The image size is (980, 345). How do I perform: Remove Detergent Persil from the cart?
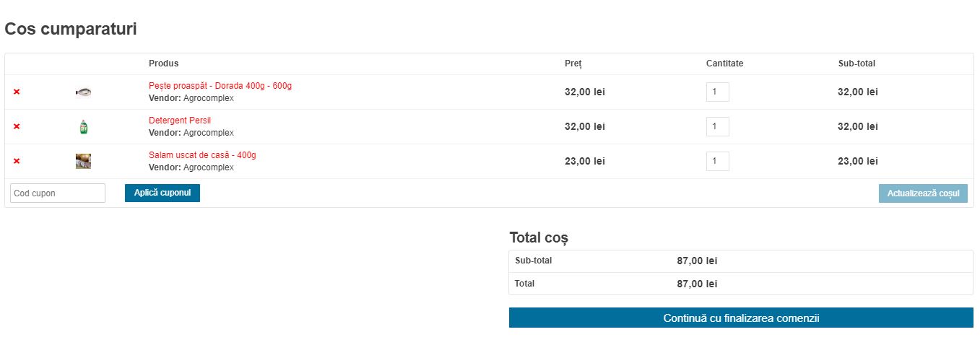tap(17, 127)
